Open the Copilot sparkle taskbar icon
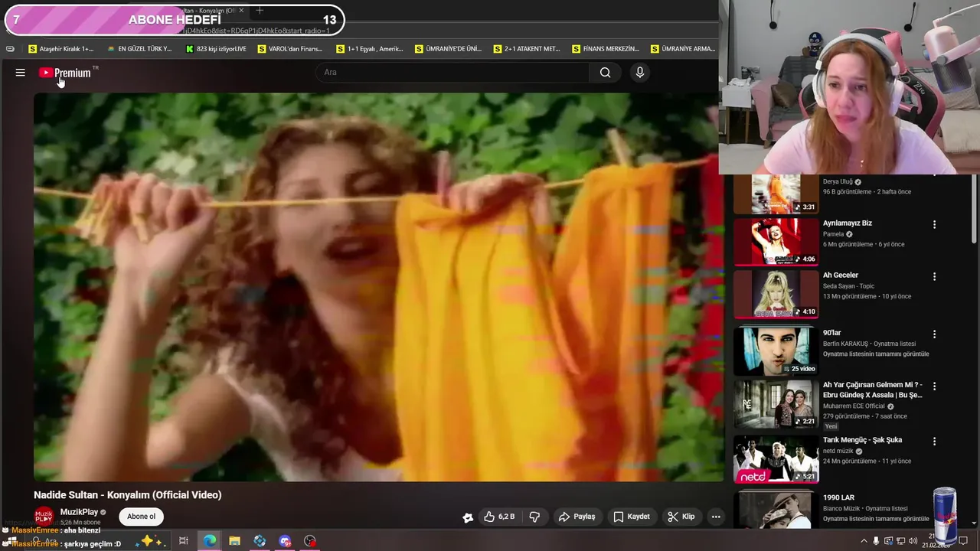This screenshot has width=980, height=551. (x=151, y=541)
